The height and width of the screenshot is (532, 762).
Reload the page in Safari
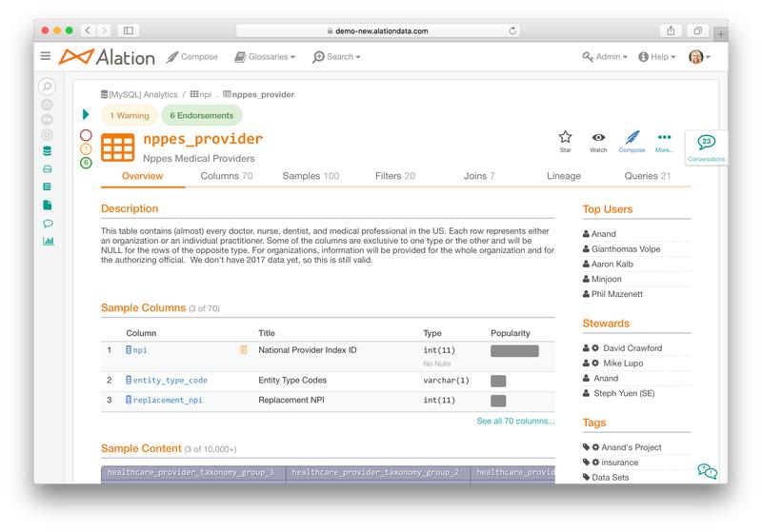tap(512, 30)
